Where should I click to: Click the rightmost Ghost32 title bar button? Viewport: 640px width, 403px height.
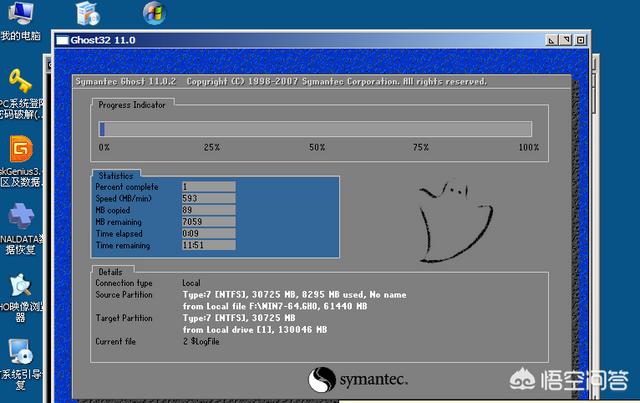(580, 40)
